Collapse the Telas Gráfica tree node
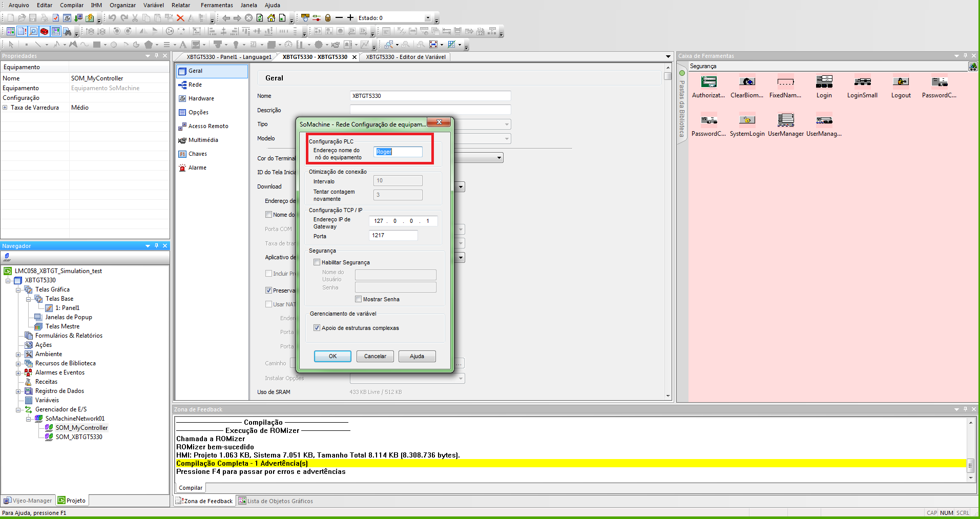 [18, 290]
